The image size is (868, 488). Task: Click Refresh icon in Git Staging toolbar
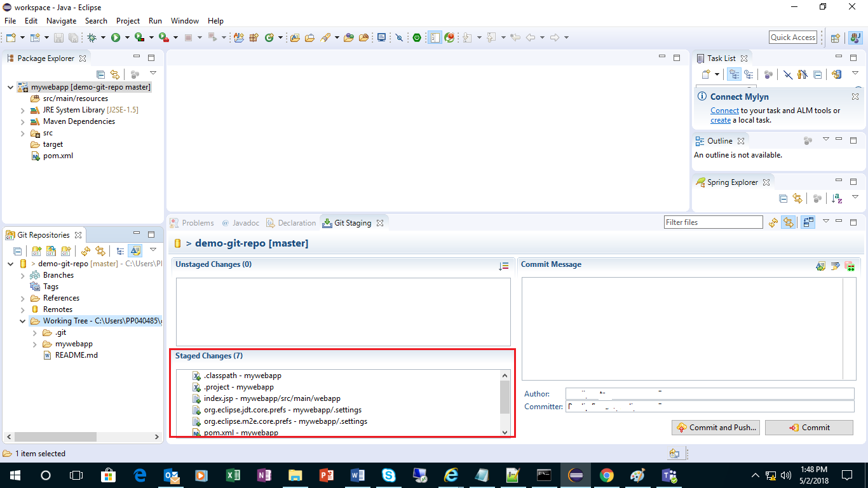pos(773,222)
